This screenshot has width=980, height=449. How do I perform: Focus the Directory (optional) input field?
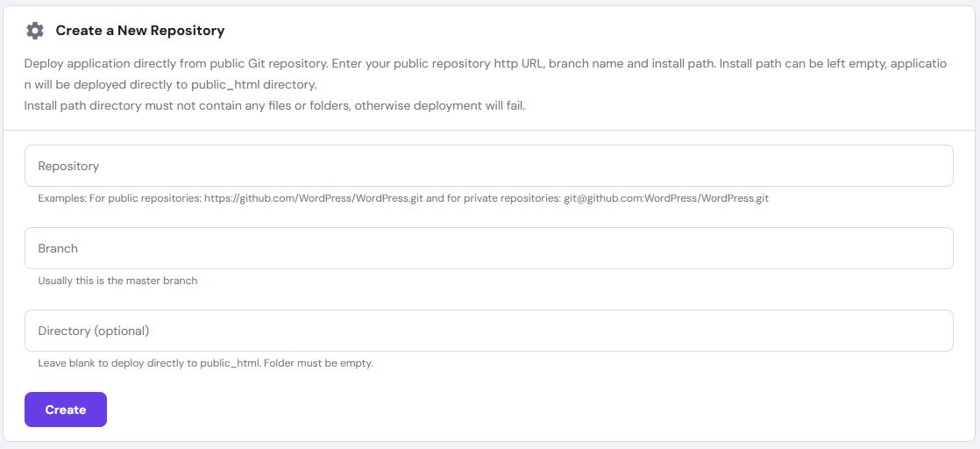tap(488, 331)
